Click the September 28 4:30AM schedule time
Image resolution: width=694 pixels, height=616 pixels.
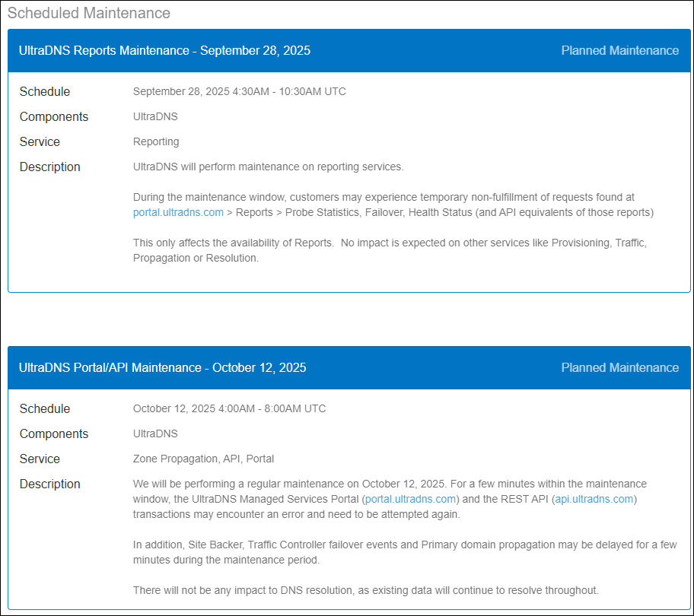pos(239,91)
